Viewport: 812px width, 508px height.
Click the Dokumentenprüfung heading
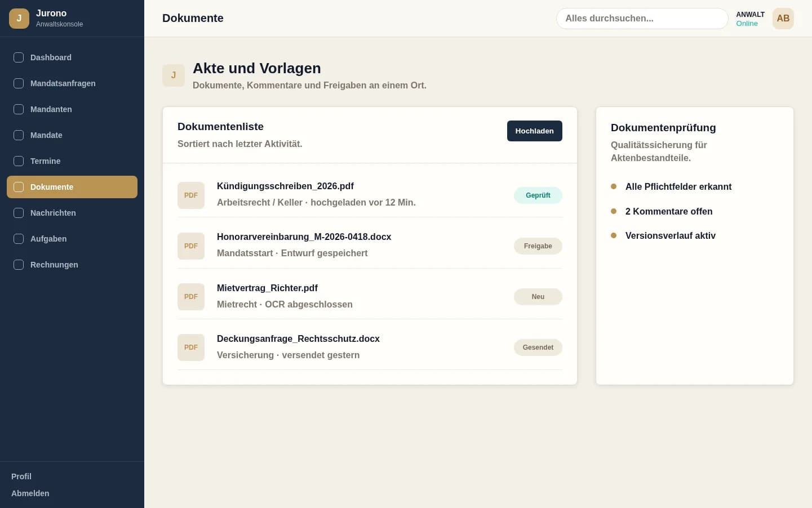pyautogui.click(x=663, y=128)
